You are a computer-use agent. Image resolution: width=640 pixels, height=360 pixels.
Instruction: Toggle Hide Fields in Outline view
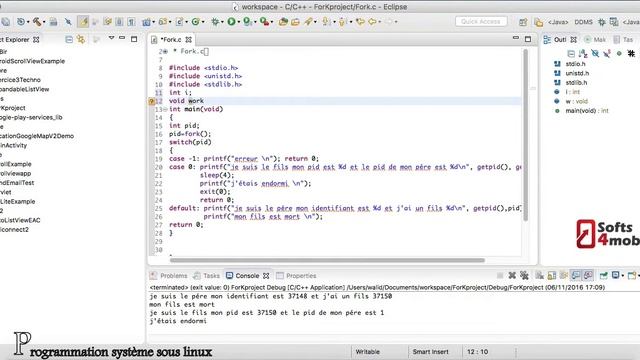tap(595, 53)
